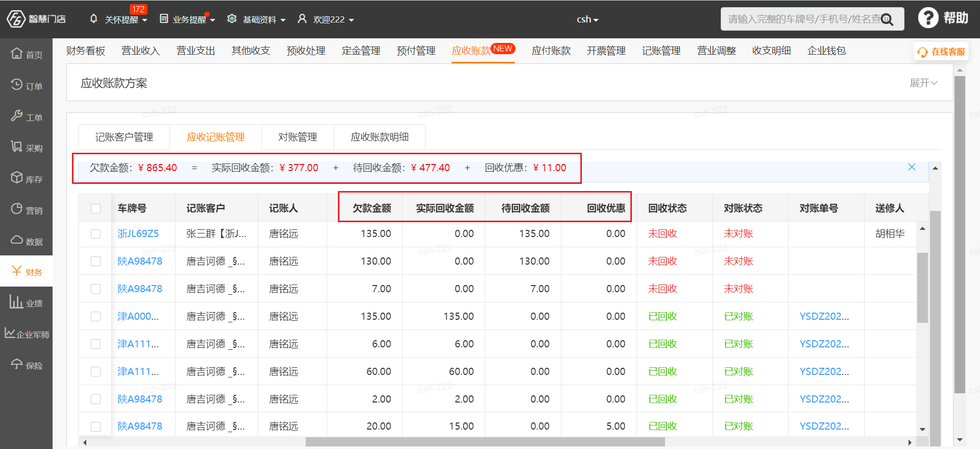980x449 pixels.
Task: Expand the 业务提醒 dropdown
Action: pyautogui.click(x=212, y=20)
